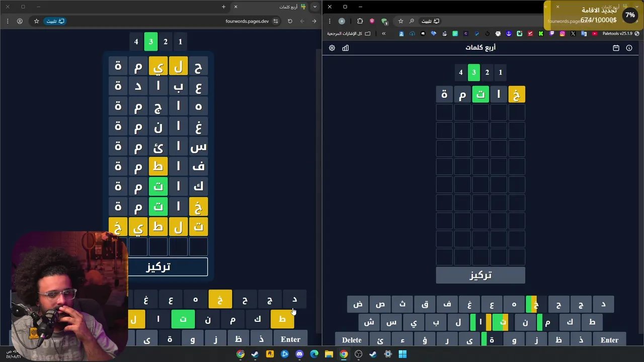644x362 pixels.
Task: Open site info icon beside fourwords.pages.dev
Action: [x=277, y=21]
